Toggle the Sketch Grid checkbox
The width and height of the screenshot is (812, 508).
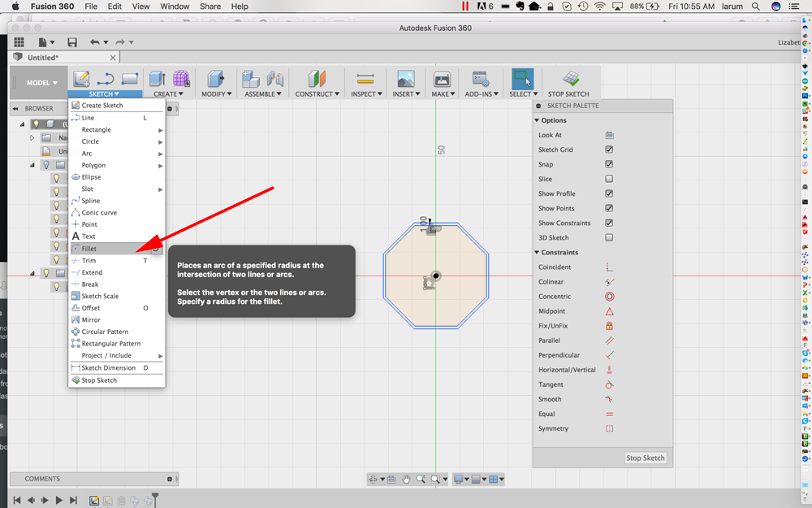pyautogui.click(x=609, y=150)
